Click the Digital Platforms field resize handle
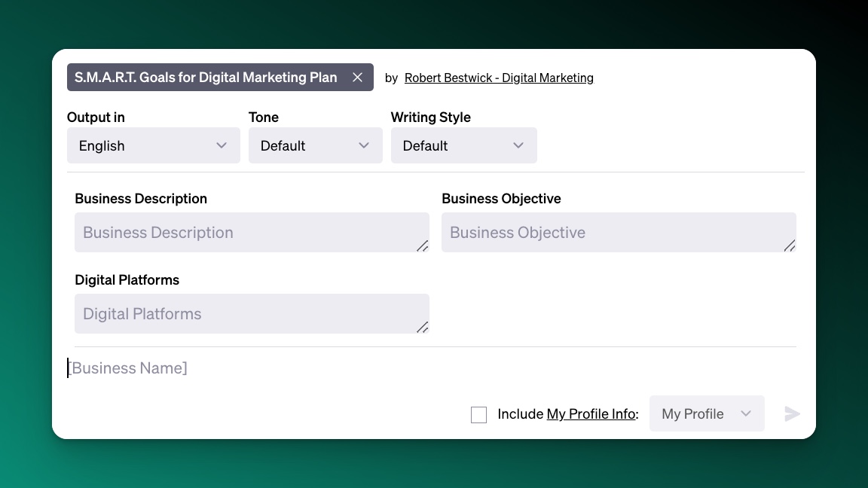Image resolution: width=868 pixels, height=488 pixels. (423, 327)
